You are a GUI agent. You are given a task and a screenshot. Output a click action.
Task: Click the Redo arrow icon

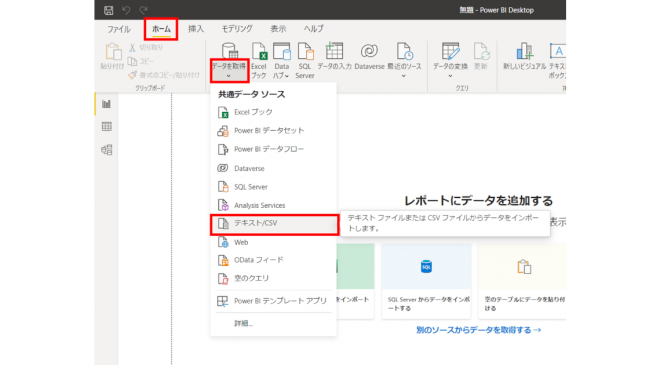(x=144, y=10)
